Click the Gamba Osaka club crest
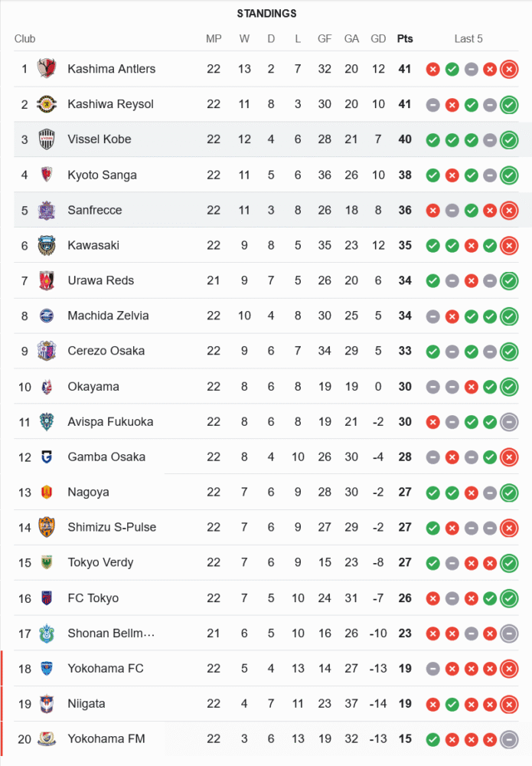This screenshot has height=766, width=532. click(x=47, y=457)
